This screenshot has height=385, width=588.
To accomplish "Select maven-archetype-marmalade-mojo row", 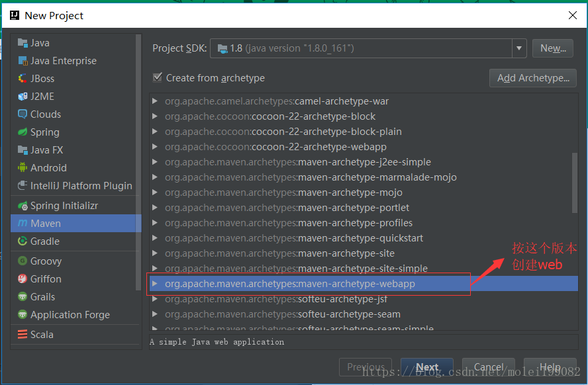I will point(364,177).
